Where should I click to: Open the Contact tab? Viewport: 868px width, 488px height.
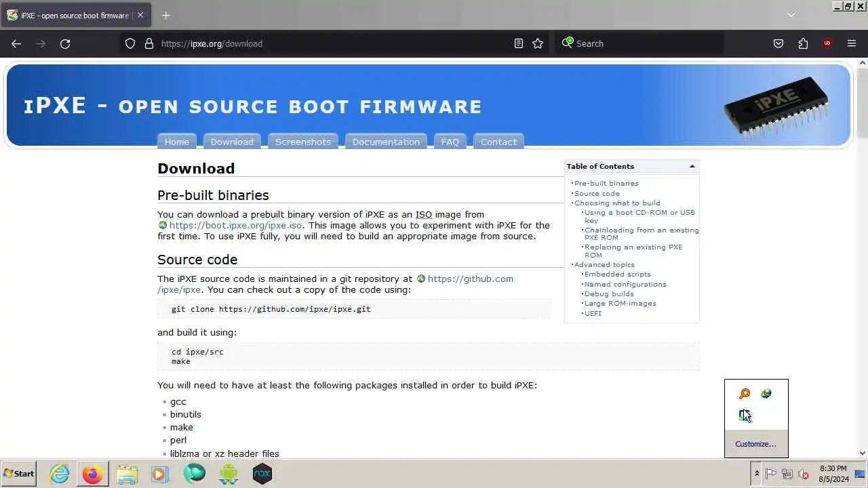(498, 142)
